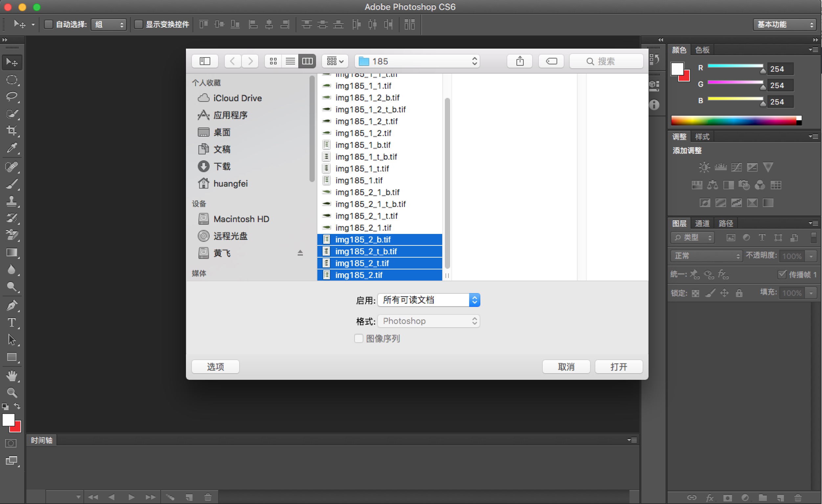Toggle 显示变换控件 checkbox on
Viewport: 822px width, 504px height.
pos(137,24)
